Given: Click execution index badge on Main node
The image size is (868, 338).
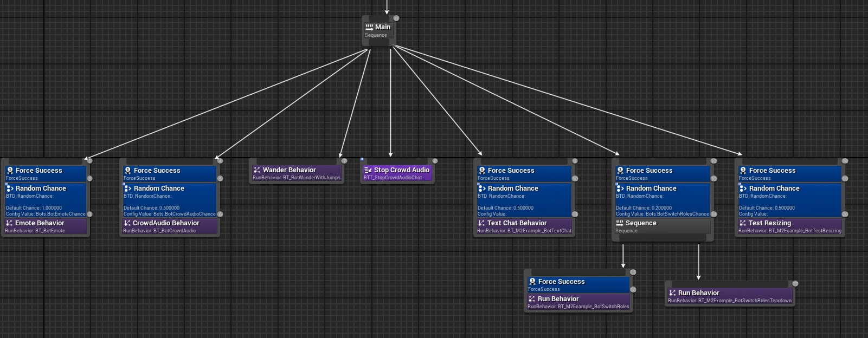Looking at the screenshot, I should [396, 18].
